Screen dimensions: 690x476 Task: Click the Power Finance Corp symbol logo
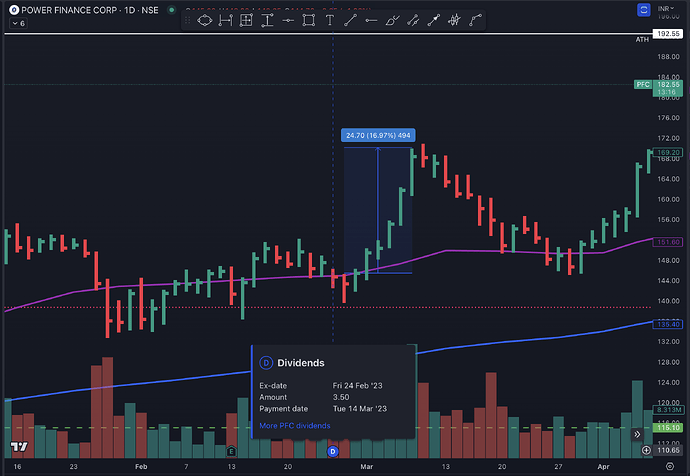pyautogui.click(x=14, y=10)
